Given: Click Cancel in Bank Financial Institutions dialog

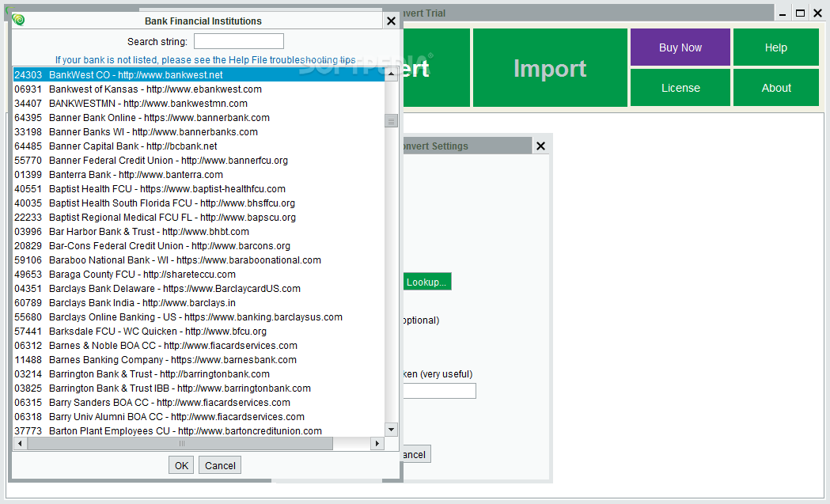Looking at the screenshot, I should 220,465.
